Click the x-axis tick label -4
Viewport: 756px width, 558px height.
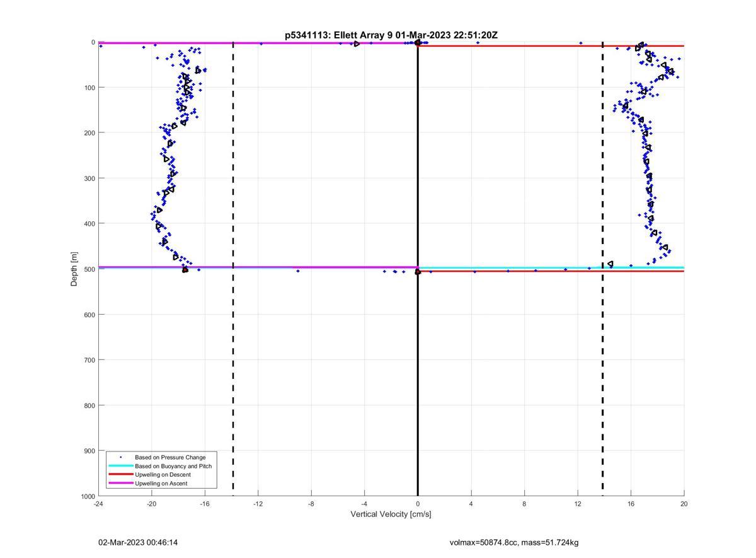coord(364,504)
